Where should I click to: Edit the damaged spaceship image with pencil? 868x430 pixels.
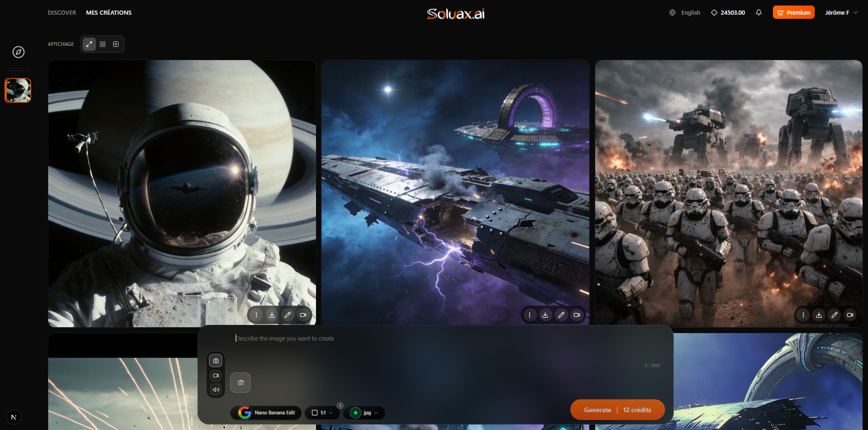(x=561, y=315)
